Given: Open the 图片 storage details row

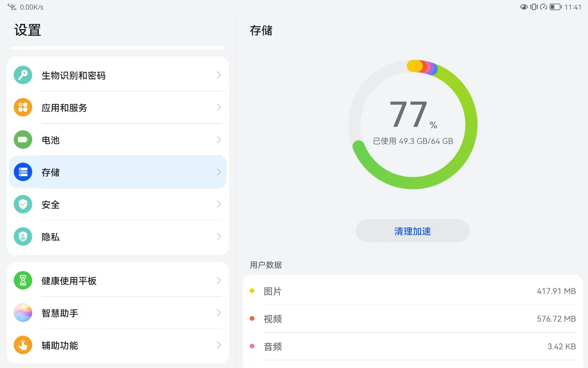Looking at the screenshot, I should pos(412,291).
